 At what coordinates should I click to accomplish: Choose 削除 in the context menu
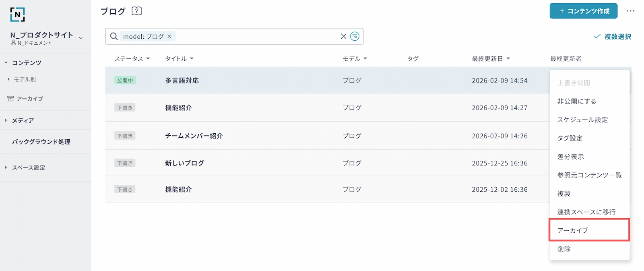click(564, 249)
